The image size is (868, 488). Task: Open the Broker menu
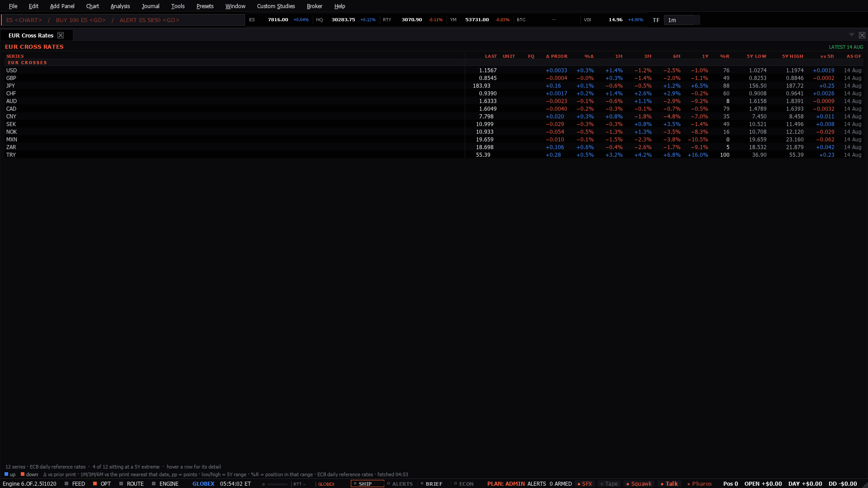pos(315,6)
